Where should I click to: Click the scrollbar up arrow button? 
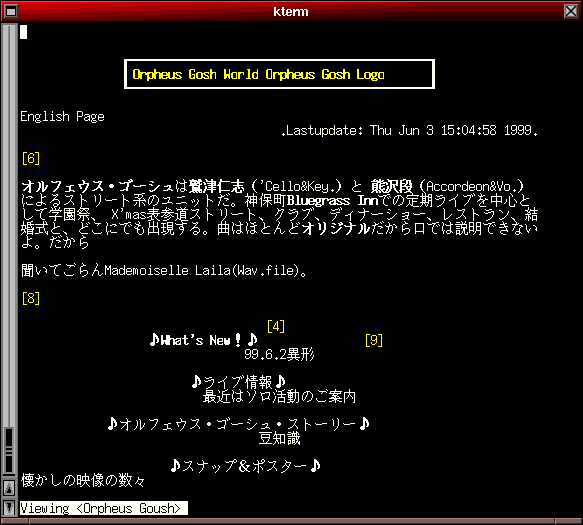[9, 487]
